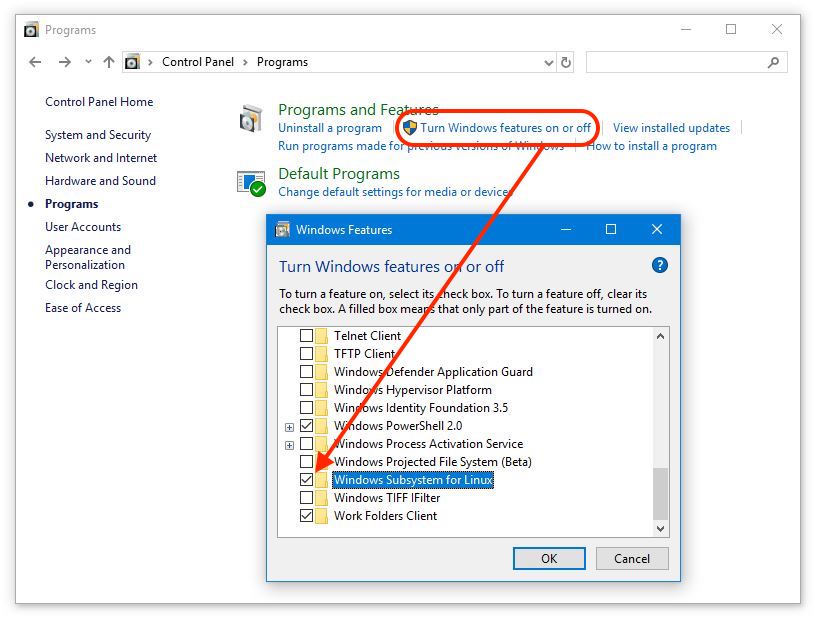Image resolution: width=815 pixels, height=619 pixels.
Task: Open Clock and Region category
Action: 91,285
